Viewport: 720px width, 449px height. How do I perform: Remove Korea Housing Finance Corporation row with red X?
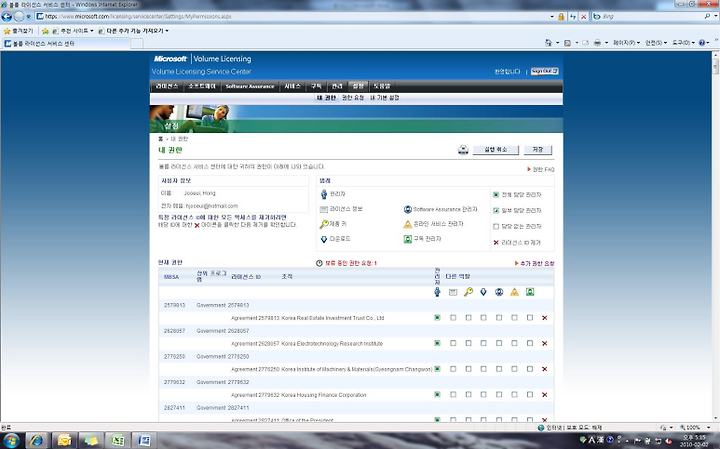click(x=545, y=395)
